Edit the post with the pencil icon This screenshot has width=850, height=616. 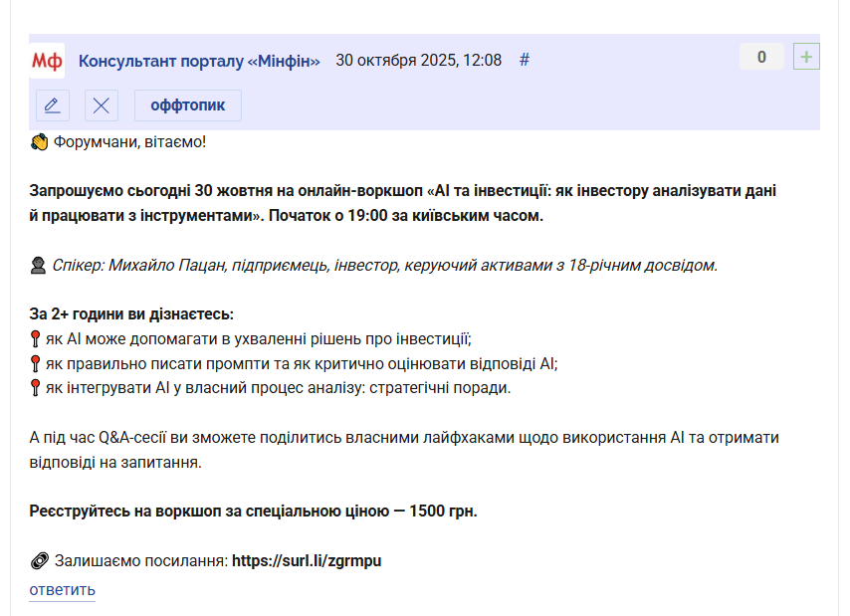coord(53,105)
